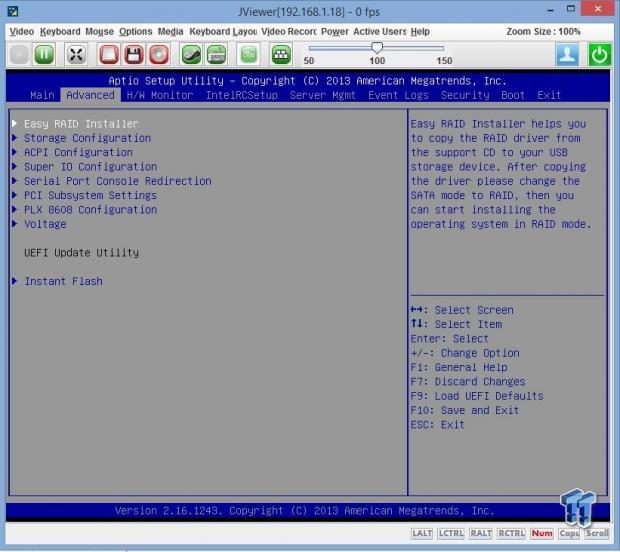
Task: Switch to the Server Mgmt tab
Action: coord(322,95)
